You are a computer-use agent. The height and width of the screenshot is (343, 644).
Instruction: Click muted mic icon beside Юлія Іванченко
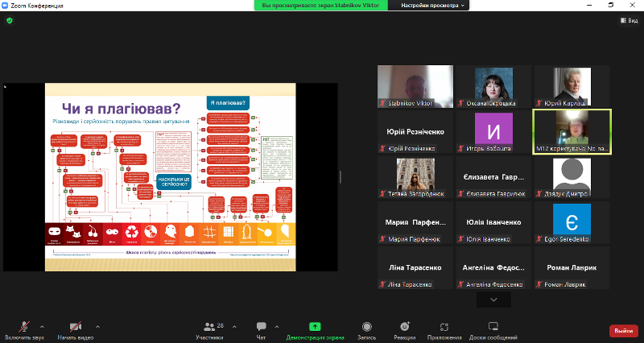(460, 238)
